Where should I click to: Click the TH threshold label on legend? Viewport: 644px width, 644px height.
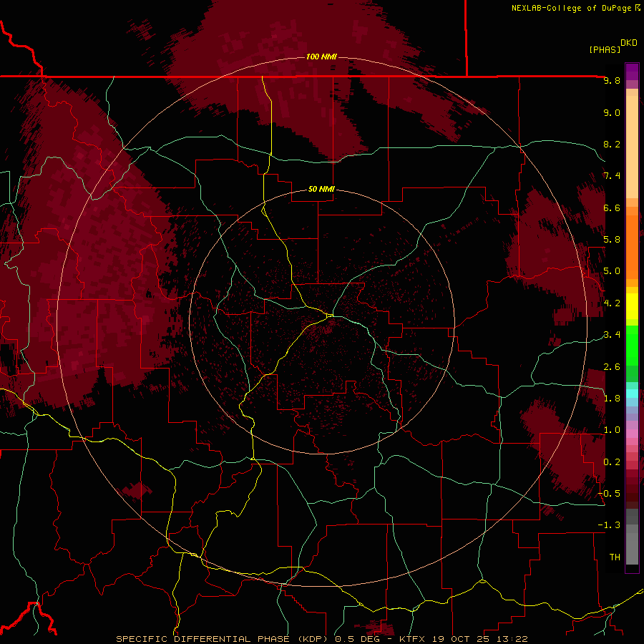pos(615,557)
